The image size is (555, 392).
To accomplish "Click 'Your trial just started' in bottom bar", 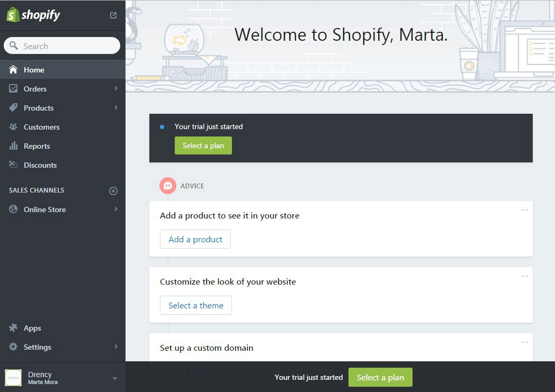I will (309, 378).
